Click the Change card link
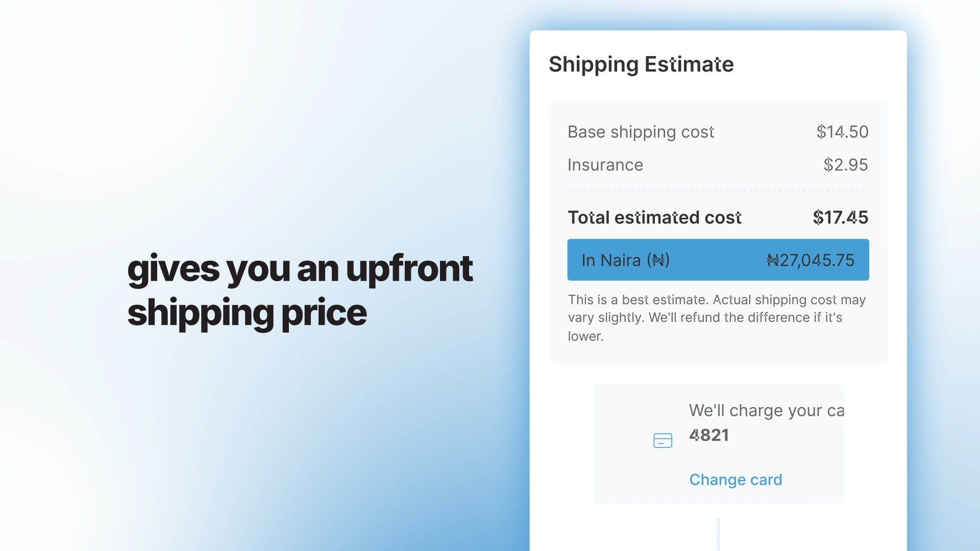 point(736,480)
